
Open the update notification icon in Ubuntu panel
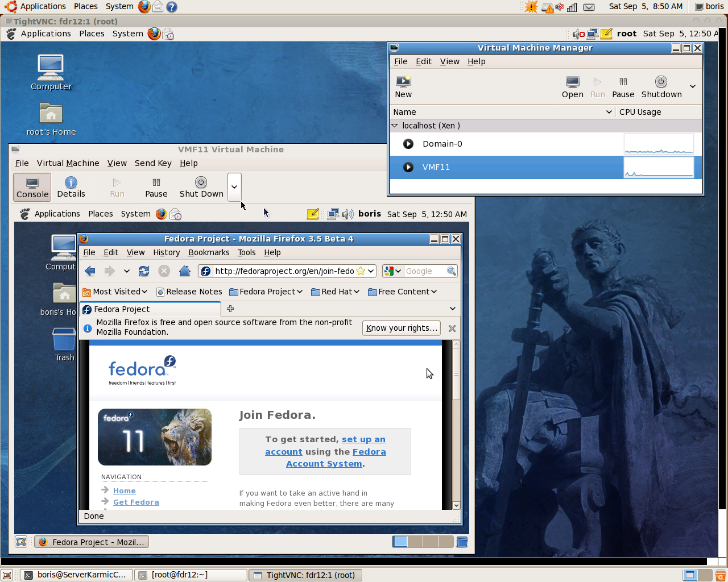point(531,7)
